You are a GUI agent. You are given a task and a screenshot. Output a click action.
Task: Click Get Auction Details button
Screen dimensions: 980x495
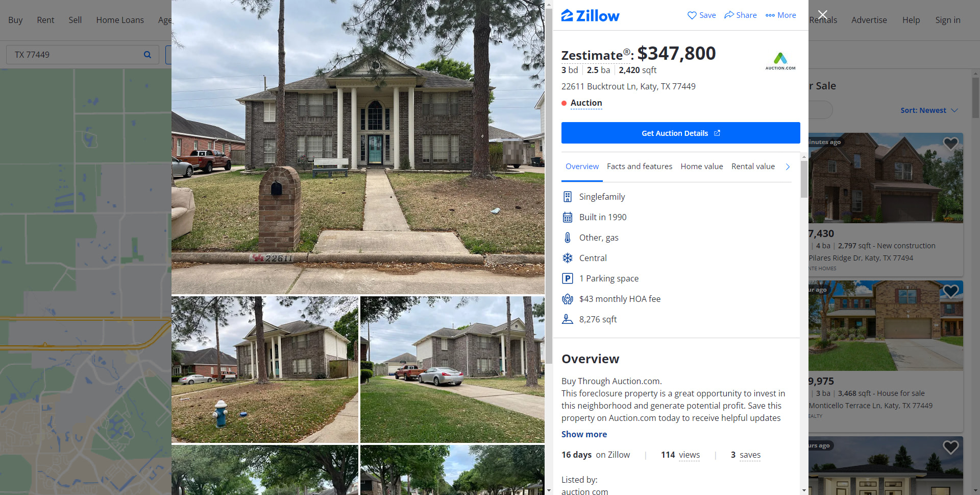point(680,133)
